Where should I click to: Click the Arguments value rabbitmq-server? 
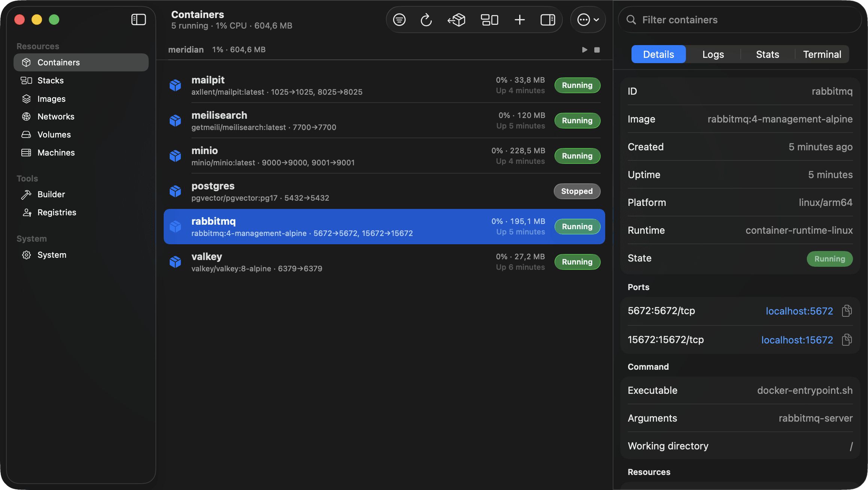[815, 418]
